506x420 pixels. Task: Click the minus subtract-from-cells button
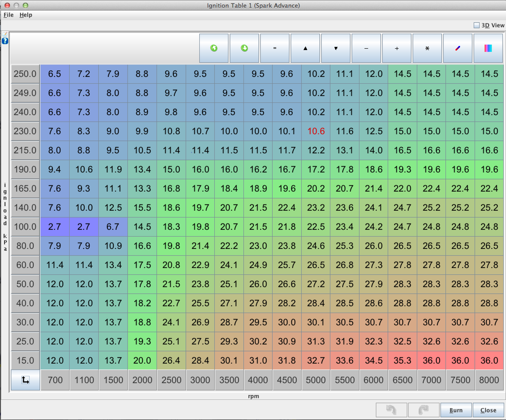(x=366, y=48)
